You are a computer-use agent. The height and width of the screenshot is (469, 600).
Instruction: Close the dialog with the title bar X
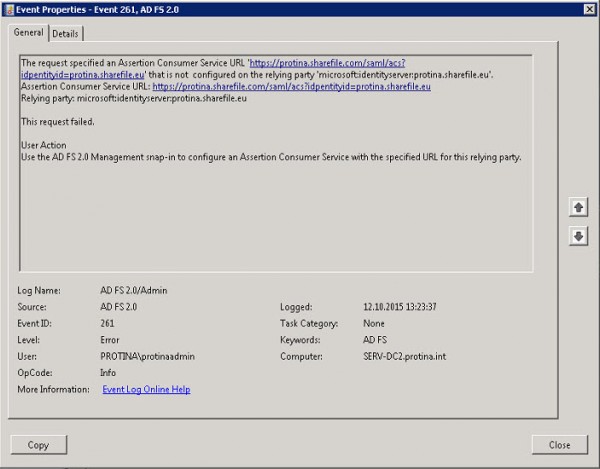coord(590,10)
